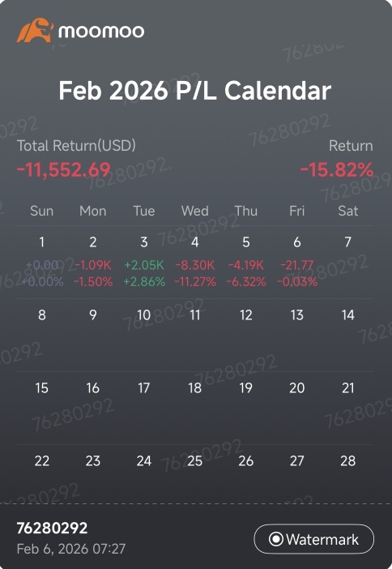392x569 pixels.
Task: Select February 4 calendar cell
Action: tap(195, 263)
